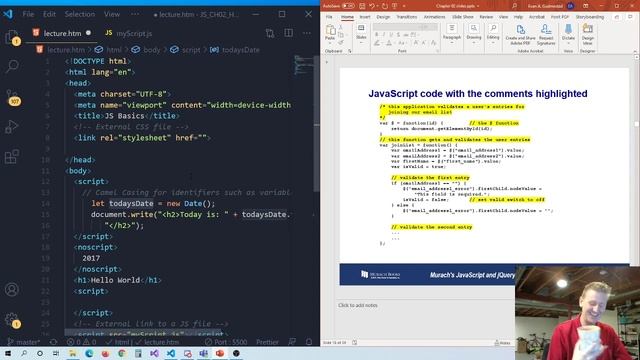Screen dimensions: 640x360
Task: Open the Edit menu in VS Code
Action: coord(49,14)
